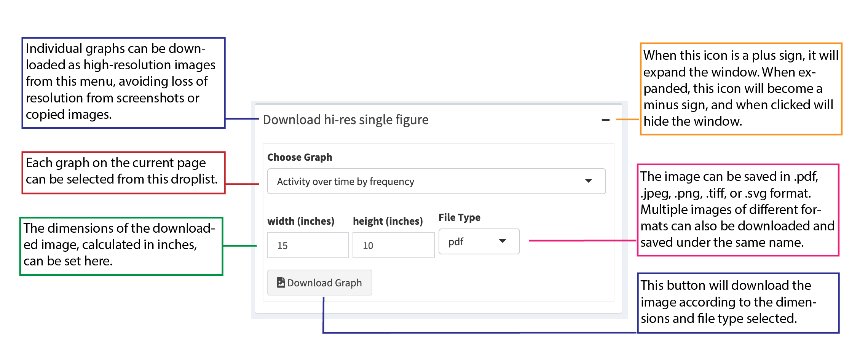Click the height (inches) label
Image resolution: width=868 pixels, height=361 pixels.
point(388,221)
